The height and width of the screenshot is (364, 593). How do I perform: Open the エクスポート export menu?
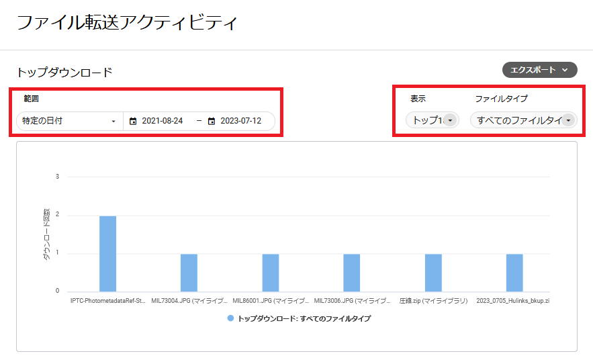pyautogui.click(x=539, y=70)
